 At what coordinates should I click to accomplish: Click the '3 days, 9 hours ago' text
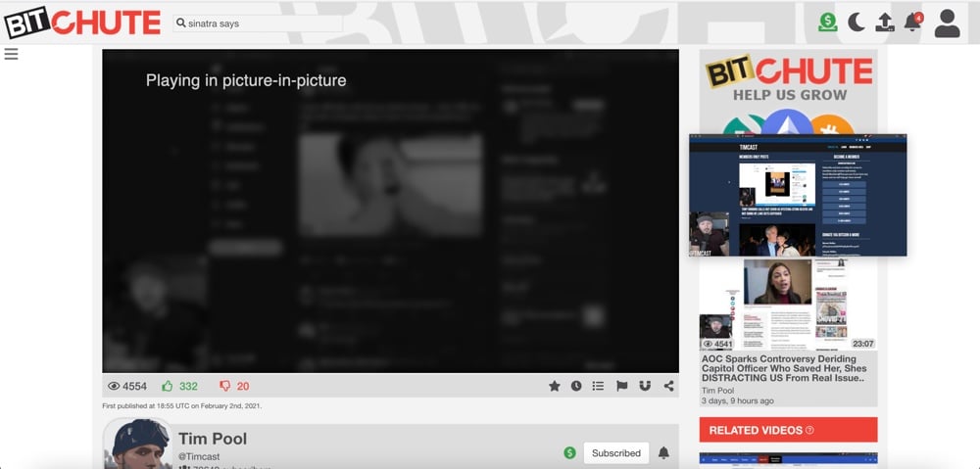738,400
